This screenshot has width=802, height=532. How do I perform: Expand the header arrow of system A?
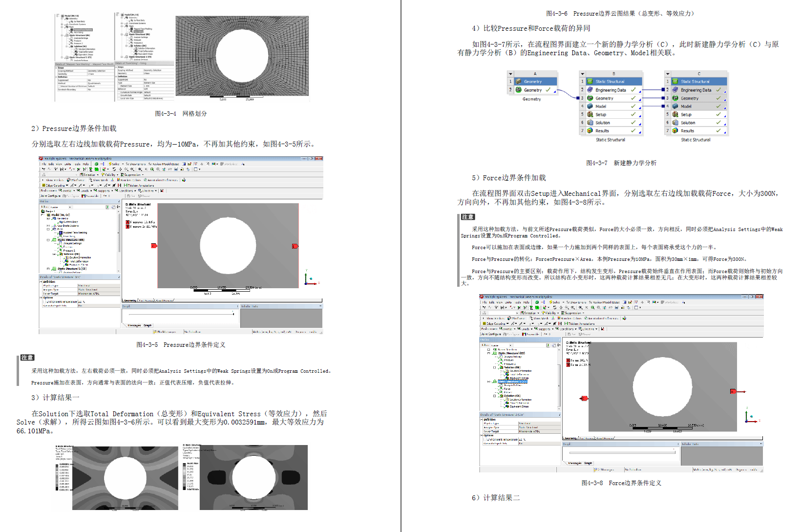coord(510,74)
